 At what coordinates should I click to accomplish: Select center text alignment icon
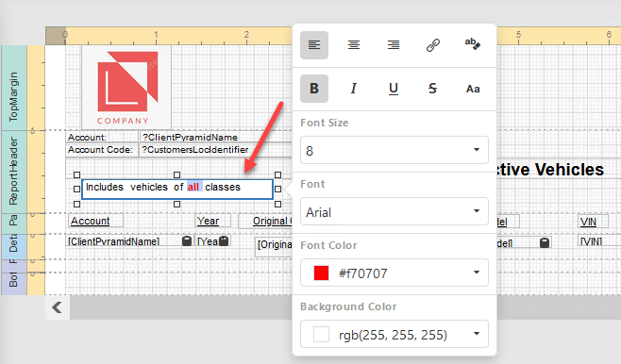point(354,45)
